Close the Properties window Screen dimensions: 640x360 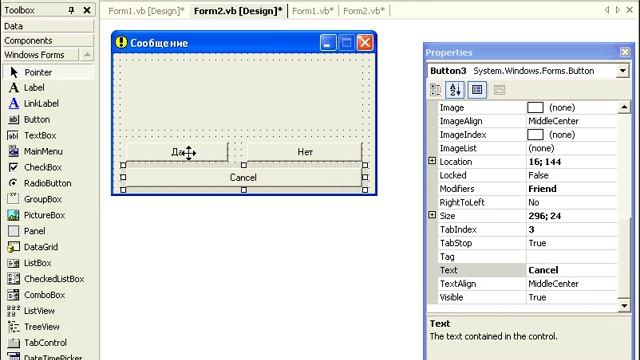[624, 52]
